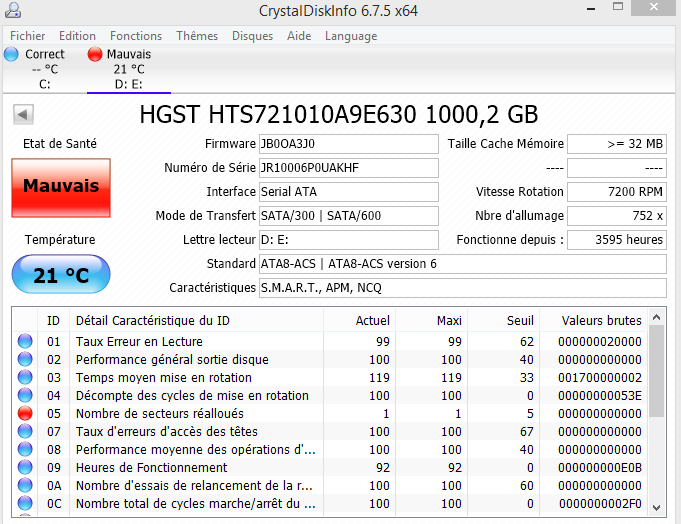Select the Mauvais D: E: disk tab
Screen dimensions: 681x524
coord(129,69)
